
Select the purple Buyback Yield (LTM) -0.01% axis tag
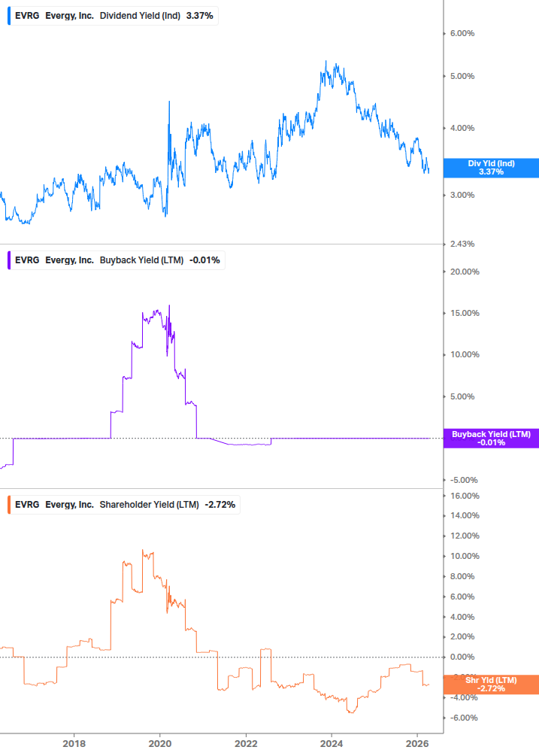tap(492, 439)
